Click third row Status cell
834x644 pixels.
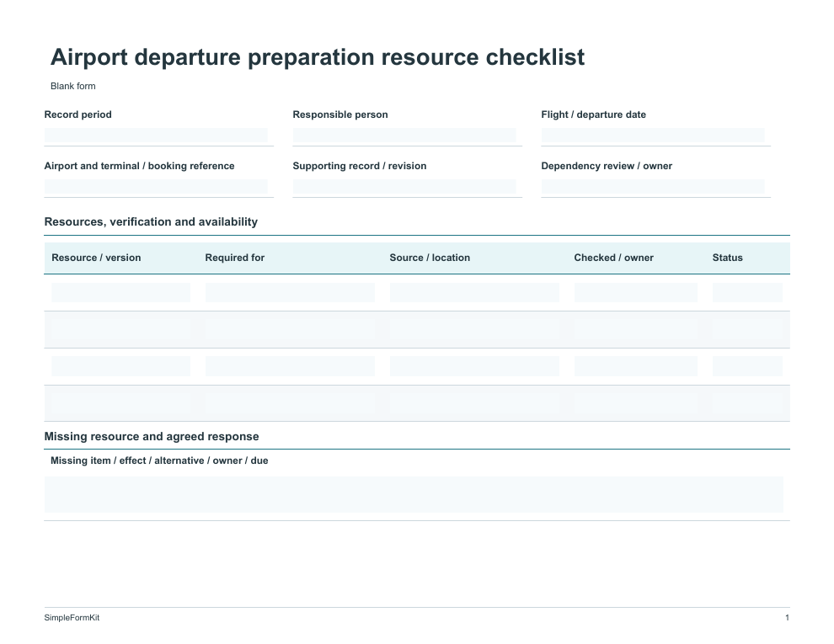(x=747, y=366)
